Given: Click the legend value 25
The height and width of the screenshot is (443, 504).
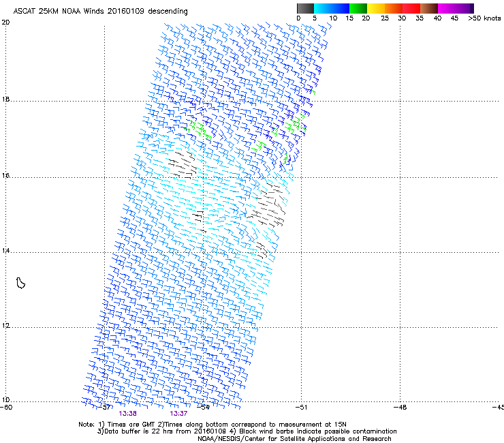Looking at the screenshot, I should [385, 18].
